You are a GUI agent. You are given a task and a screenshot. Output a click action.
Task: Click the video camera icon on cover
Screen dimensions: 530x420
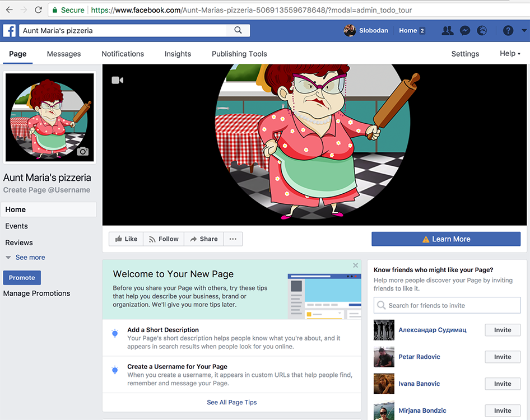[x=117, y=80]
